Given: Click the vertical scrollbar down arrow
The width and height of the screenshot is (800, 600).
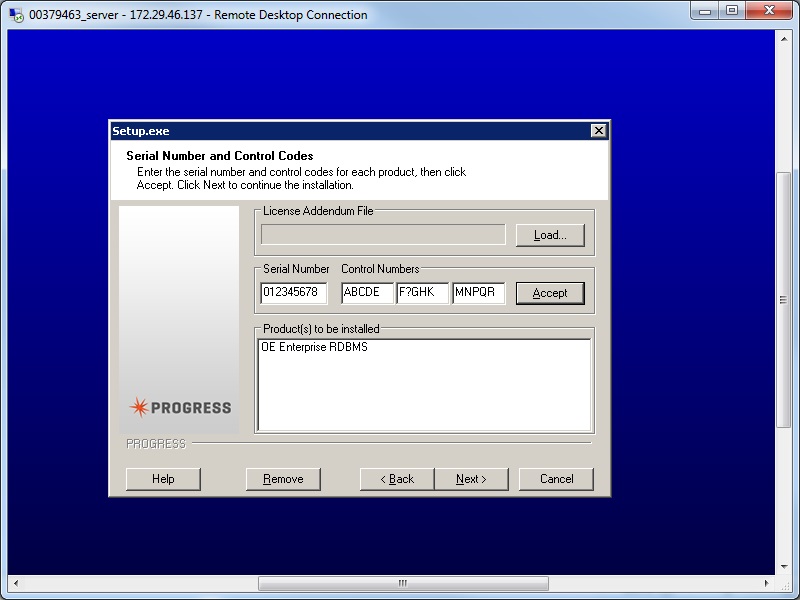Looking at the screenshot, I should [784, 567].
